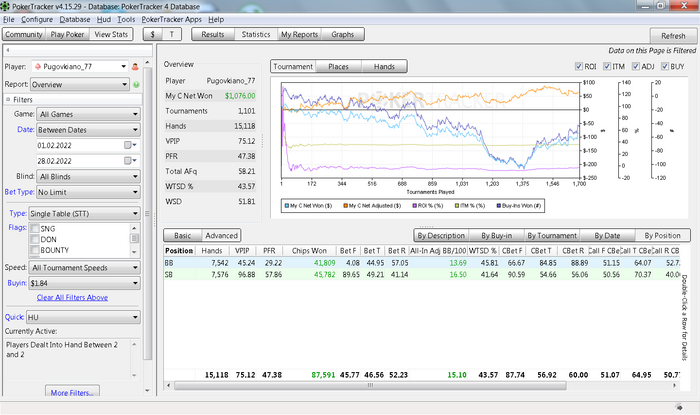The width and height of the screenshot is (700, 415).
Task: Open the Bet Type dropdown set to No Limit
Action: [x=88, y=192]
